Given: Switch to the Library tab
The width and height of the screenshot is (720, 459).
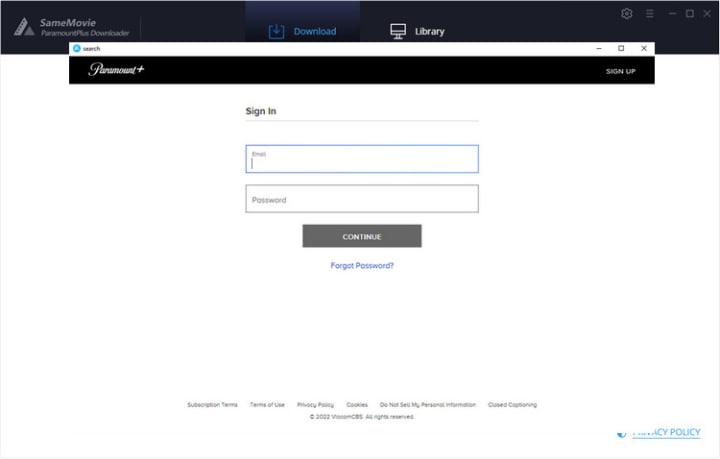Looking at the screenshot, I should pyautogui.click(x=417, y=31).
